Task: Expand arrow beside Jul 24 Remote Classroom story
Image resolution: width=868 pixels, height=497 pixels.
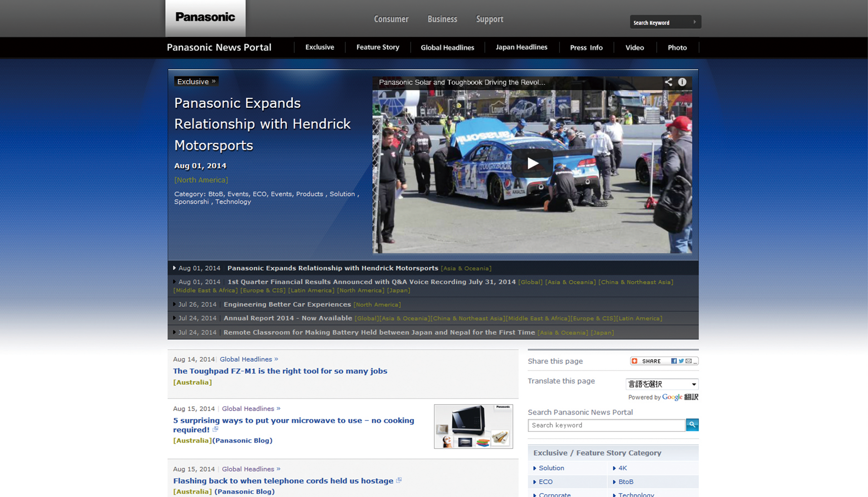Action: tap(174, 332)
